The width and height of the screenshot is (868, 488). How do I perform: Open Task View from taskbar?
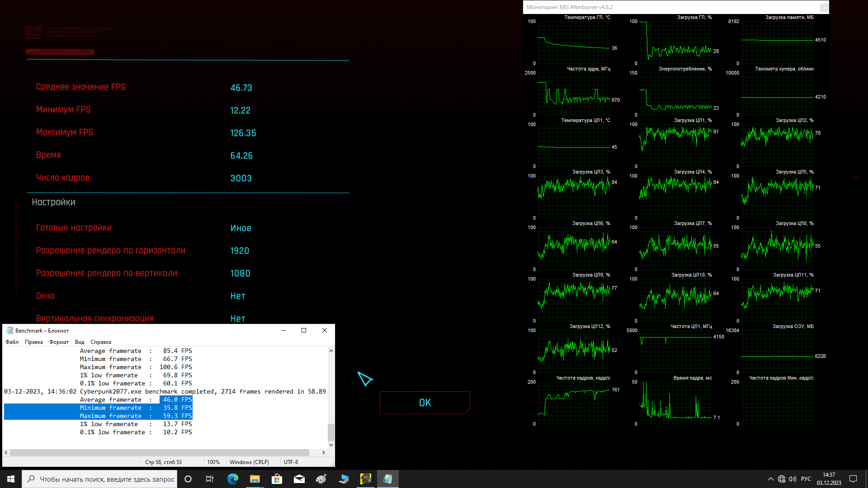pyautogui.click(x=210, y=479)
